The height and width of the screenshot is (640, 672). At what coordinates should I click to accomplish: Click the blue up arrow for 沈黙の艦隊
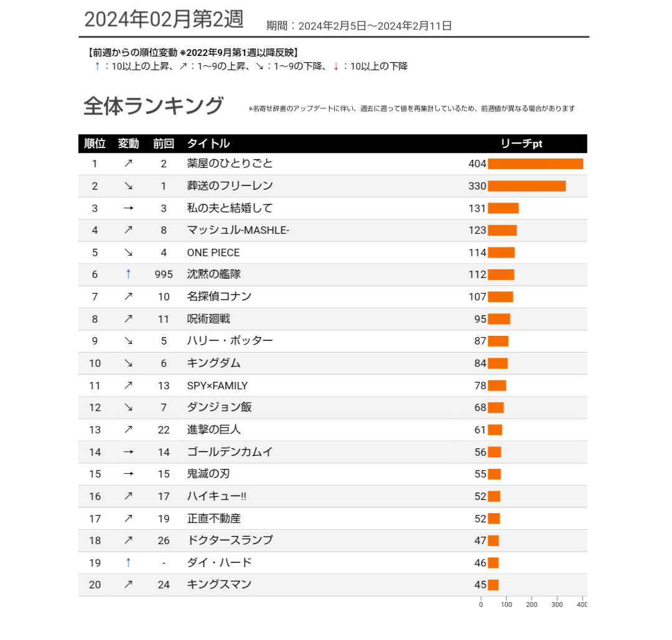(128, 274)
